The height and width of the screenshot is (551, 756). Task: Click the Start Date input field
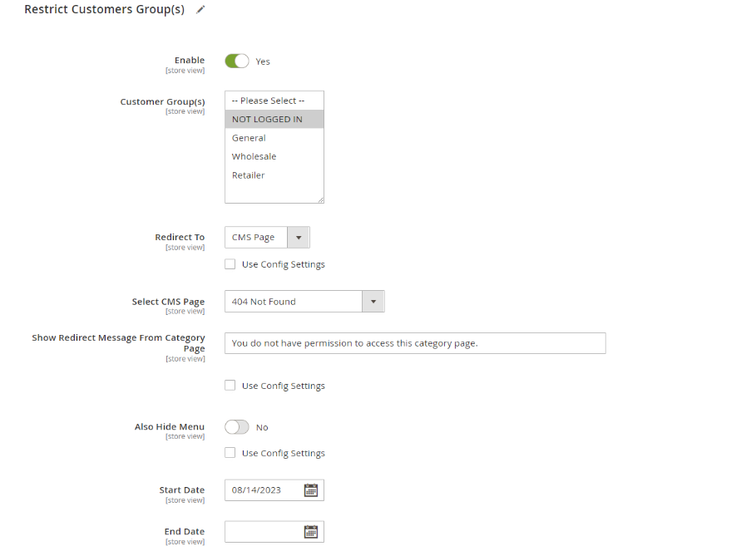[x=262, y=490]
